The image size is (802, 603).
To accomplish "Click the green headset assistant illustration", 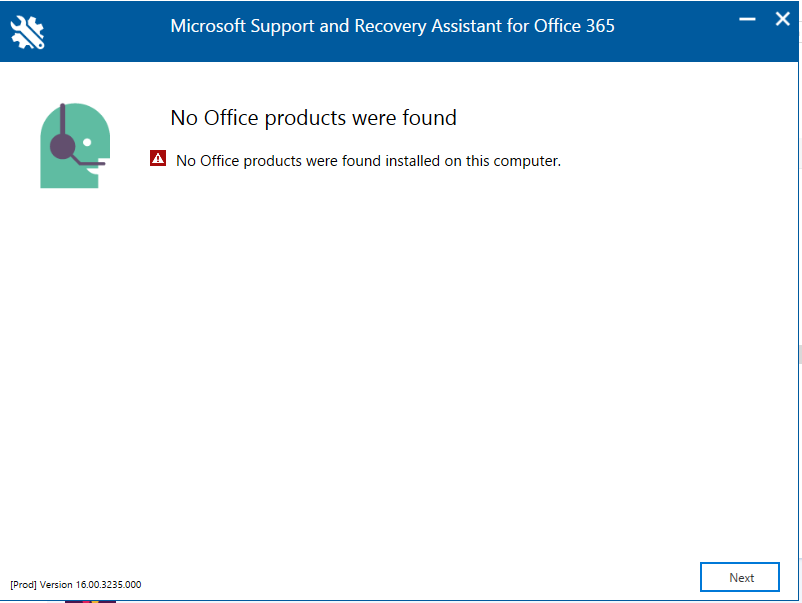I will click(x=75, y=145).
